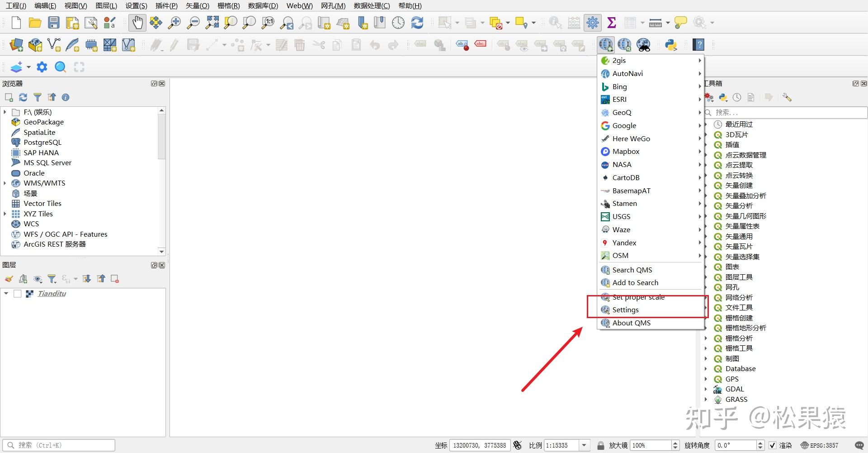Screen dimensions: 868x453
Task: Click the toolbox 搜索 search field
Action: coord(786,112)
